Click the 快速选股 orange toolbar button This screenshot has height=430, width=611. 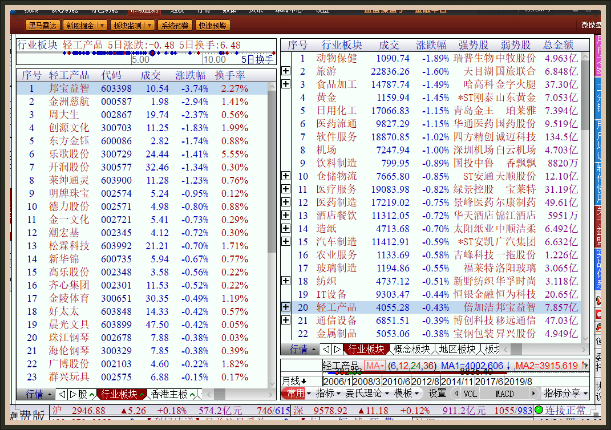tap(212, 25)
